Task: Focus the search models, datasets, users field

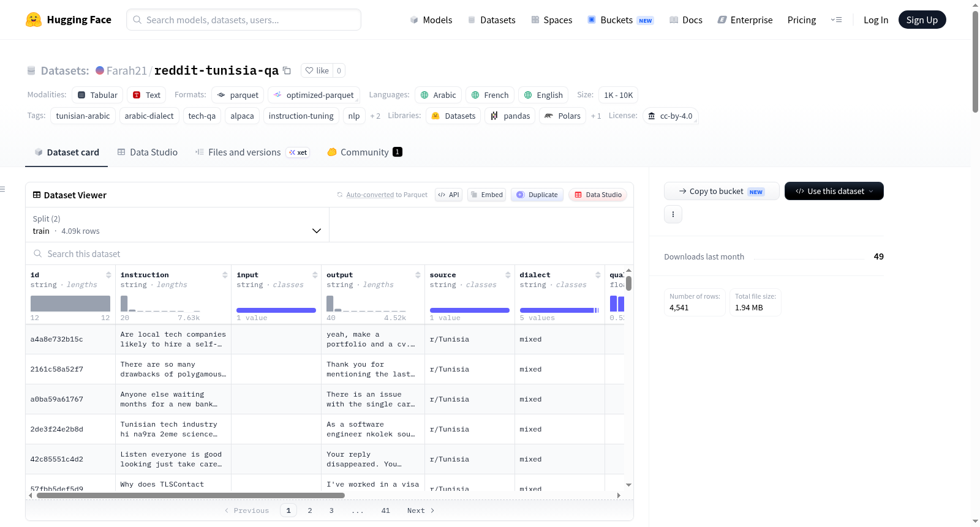Action: [x=244, y=20]
